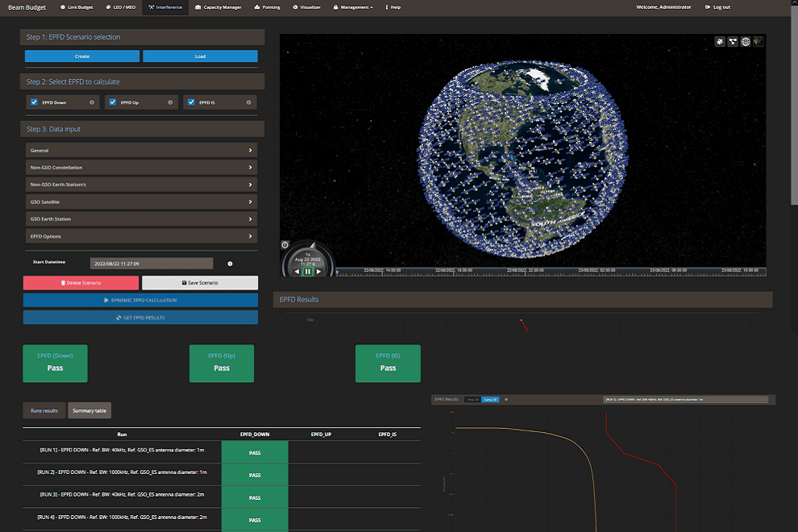The image size is (798, 532).
Task: Open the satellite settings icon in viewer
Action: coord(719,41)
